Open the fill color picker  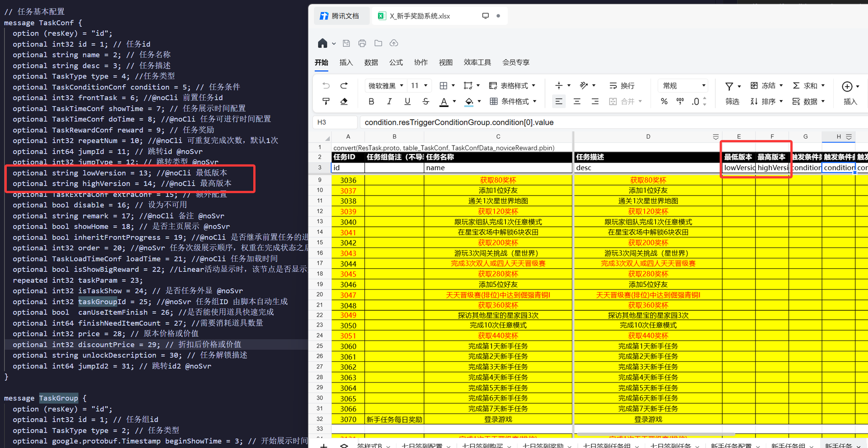point(479,102)
